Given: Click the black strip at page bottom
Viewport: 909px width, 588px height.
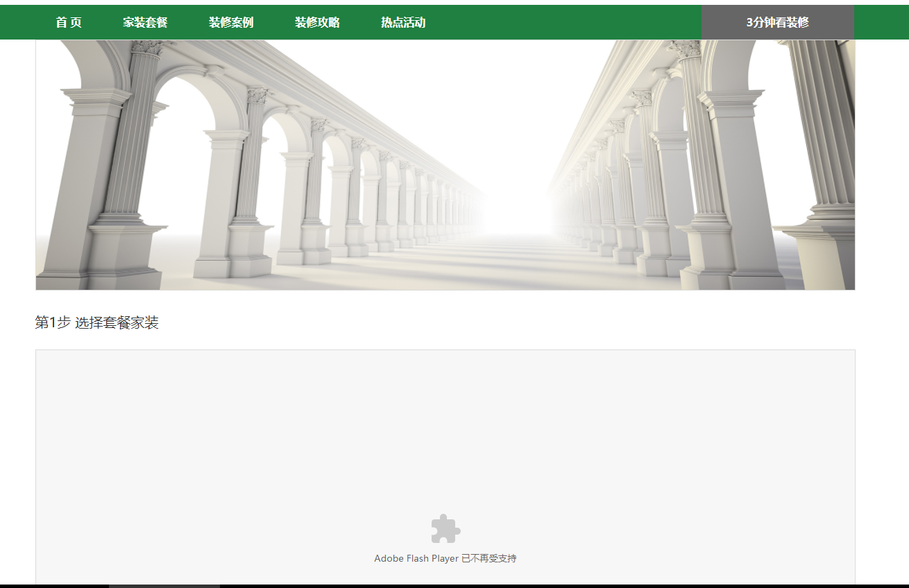Looking at the screenshot, I should click(x=555, y=586).
